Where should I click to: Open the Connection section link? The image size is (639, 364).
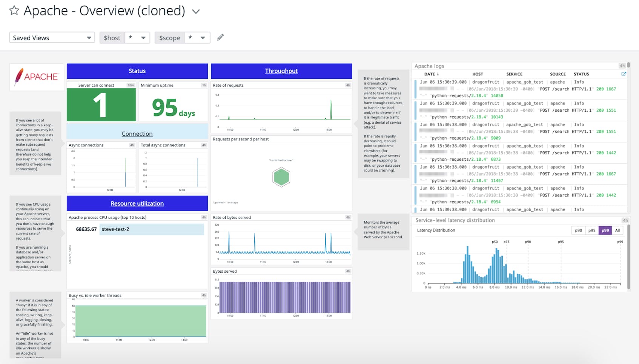(137, 134)
